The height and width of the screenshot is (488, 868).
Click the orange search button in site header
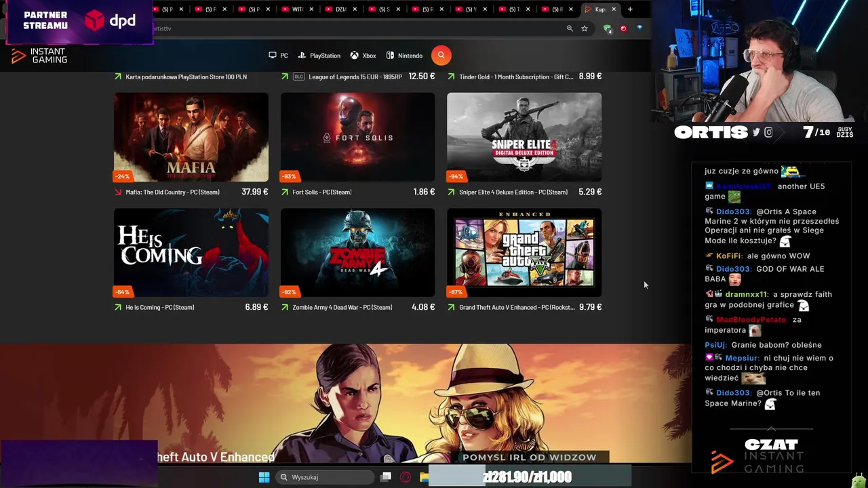(x=441, y=56)
